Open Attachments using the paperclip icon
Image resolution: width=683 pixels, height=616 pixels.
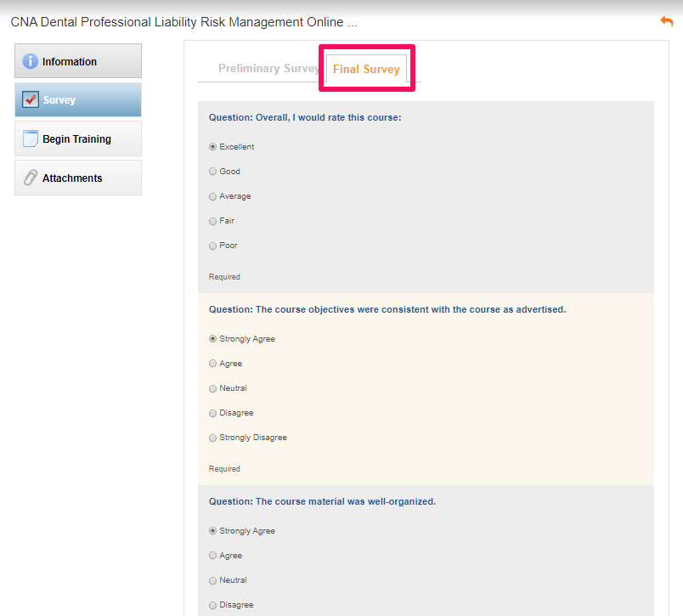pos(30,178)
